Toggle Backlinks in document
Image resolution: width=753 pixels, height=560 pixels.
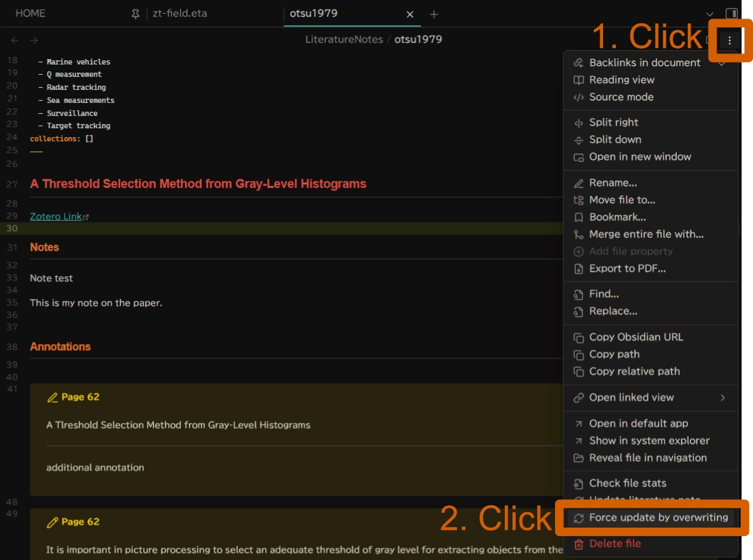pos(644,62)
